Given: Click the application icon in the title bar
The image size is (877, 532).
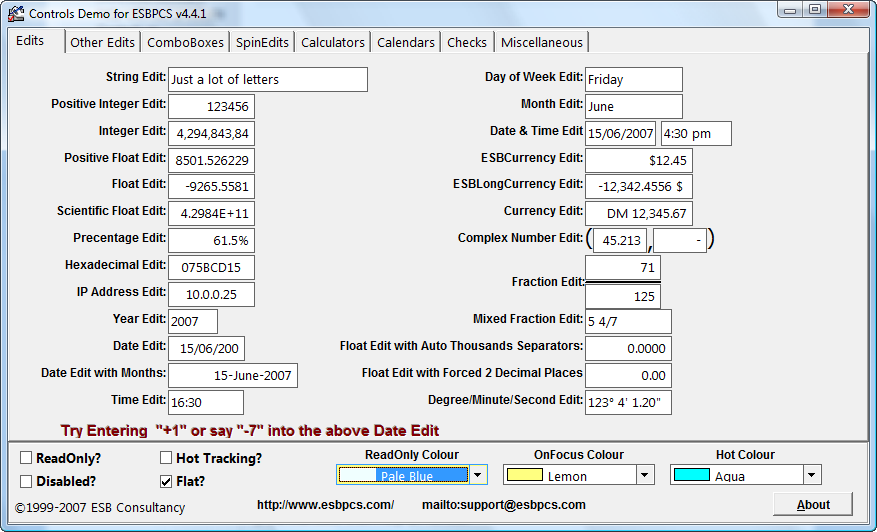Looking at the screenshot, I should point(16,13).
